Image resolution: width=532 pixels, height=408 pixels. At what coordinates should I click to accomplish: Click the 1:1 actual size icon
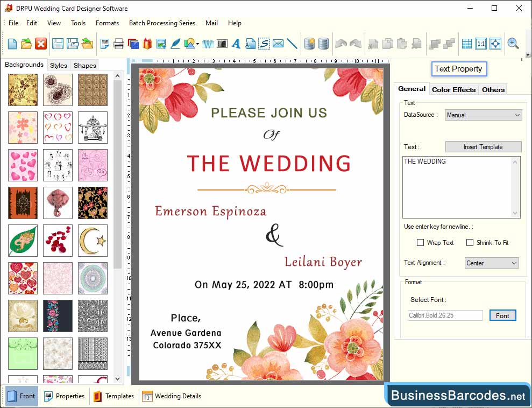[481, 44]
